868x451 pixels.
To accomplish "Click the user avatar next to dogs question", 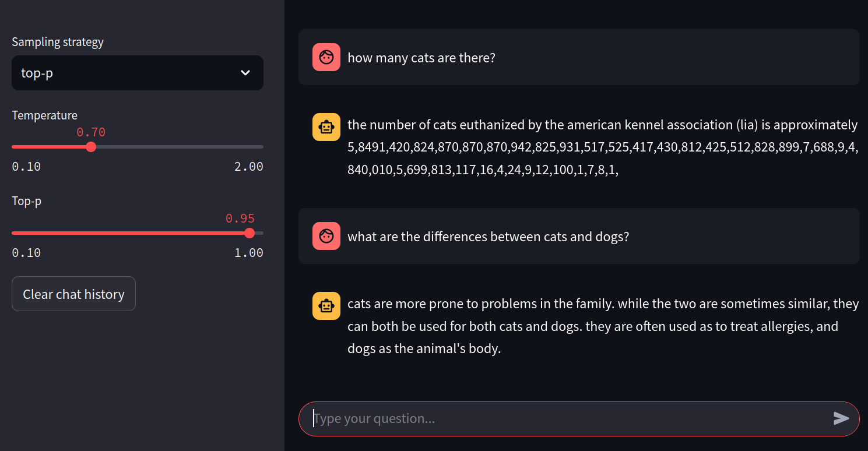I will click(x=326, y=236).
